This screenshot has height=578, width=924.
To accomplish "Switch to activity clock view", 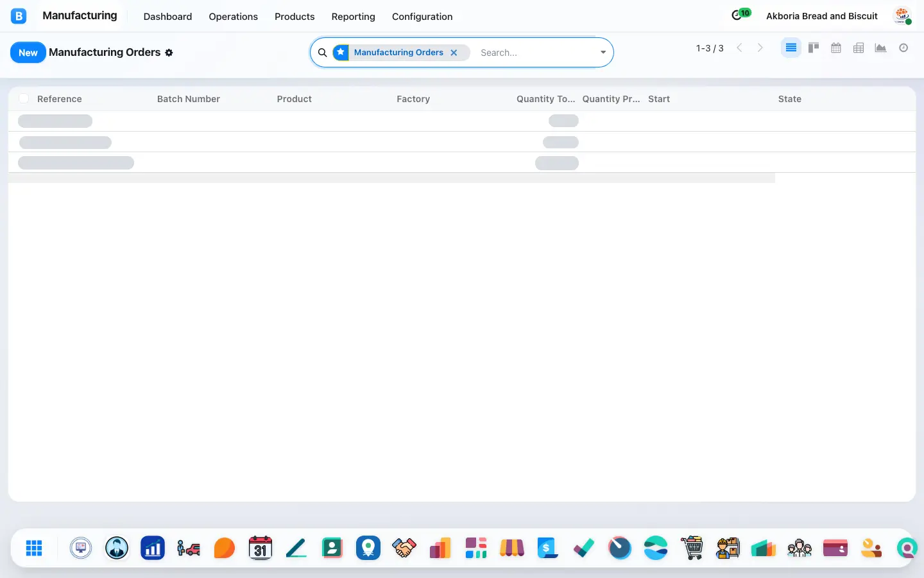I will click(903, 48).
